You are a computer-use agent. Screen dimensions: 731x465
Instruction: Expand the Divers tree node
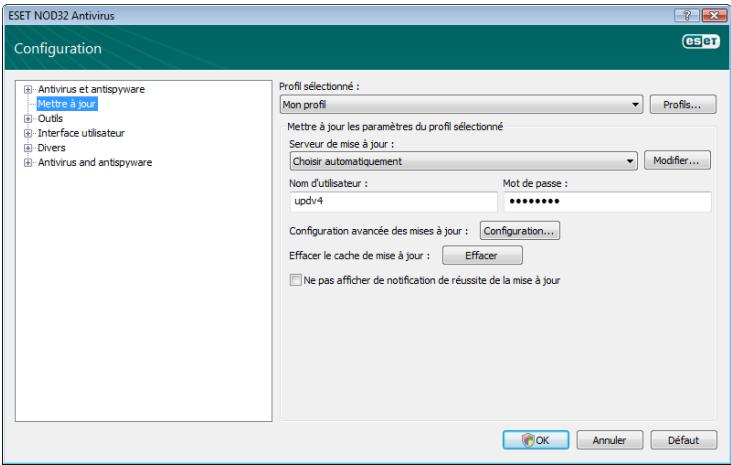tap(28, 148)
